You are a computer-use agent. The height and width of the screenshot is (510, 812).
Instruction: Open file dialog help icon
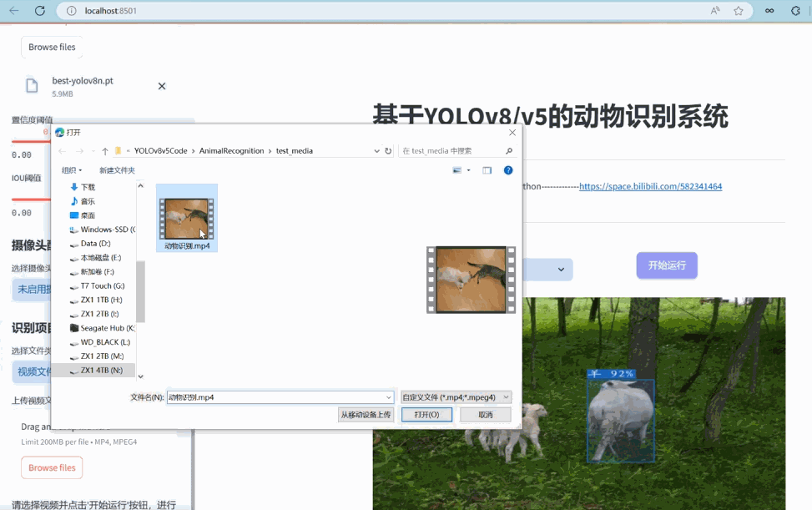pos(508,170)
